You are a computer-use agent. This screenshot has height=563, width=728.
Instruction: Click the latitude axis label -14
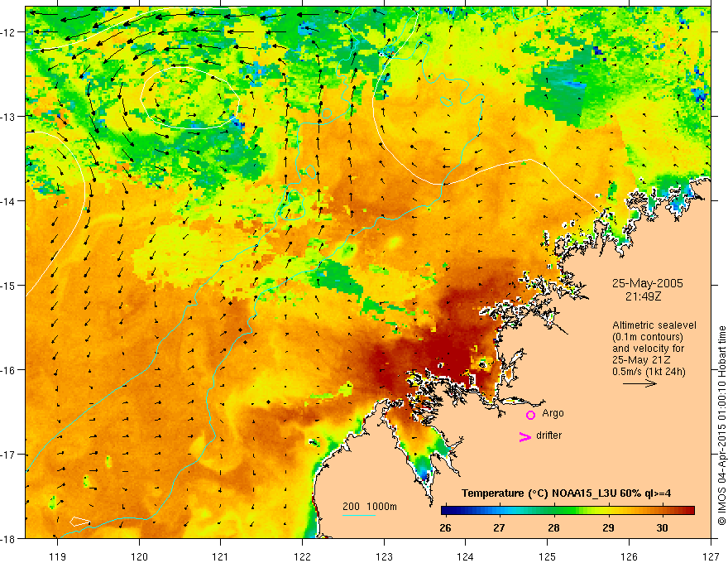point(9,201)
